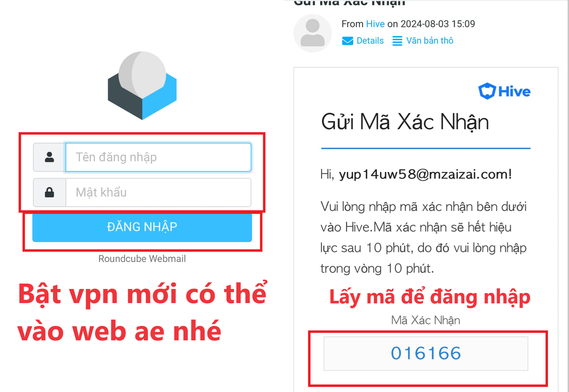Focus the Mật khẩu password field
Image resolution: width=569 pixels, height=392 pixels.
pos(158,192)
